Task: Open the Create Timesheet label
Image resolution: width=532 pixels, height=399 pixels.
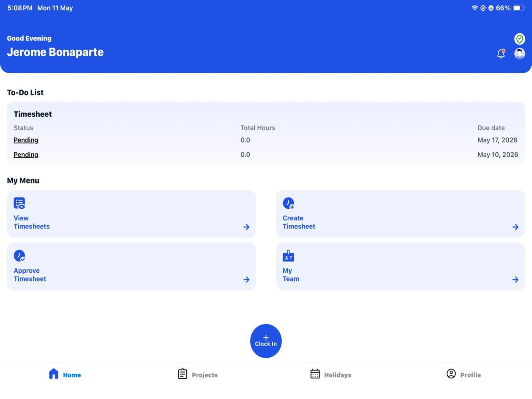Action: (x=299, y=222)
